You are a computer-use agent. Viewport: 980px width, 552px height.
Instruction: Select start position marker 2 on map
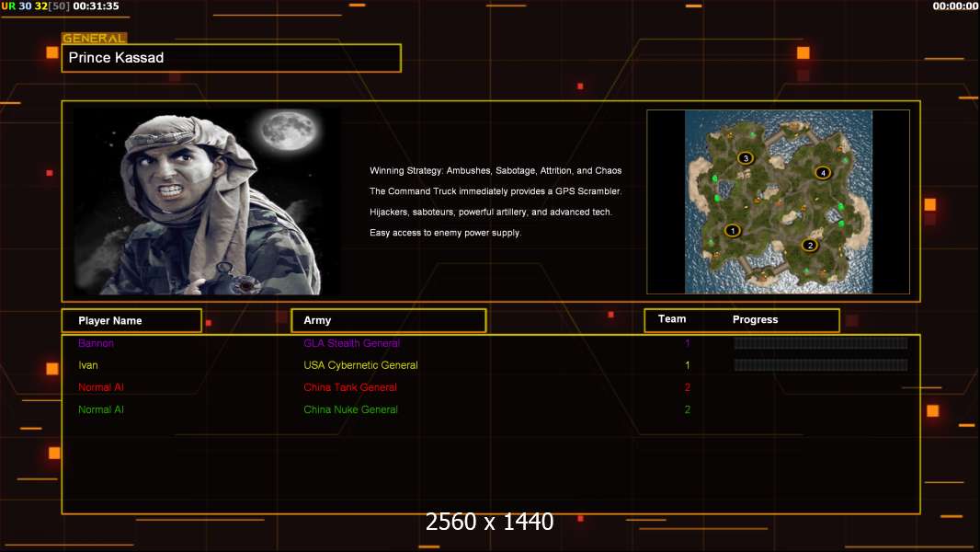pyautogui.click(x=809, y=245)
